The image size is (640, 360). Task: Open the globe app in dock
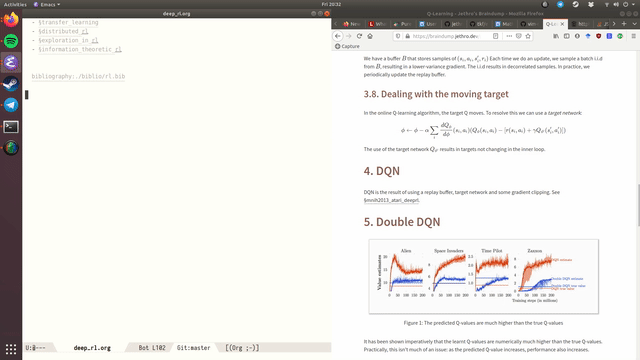coord(11,148)
